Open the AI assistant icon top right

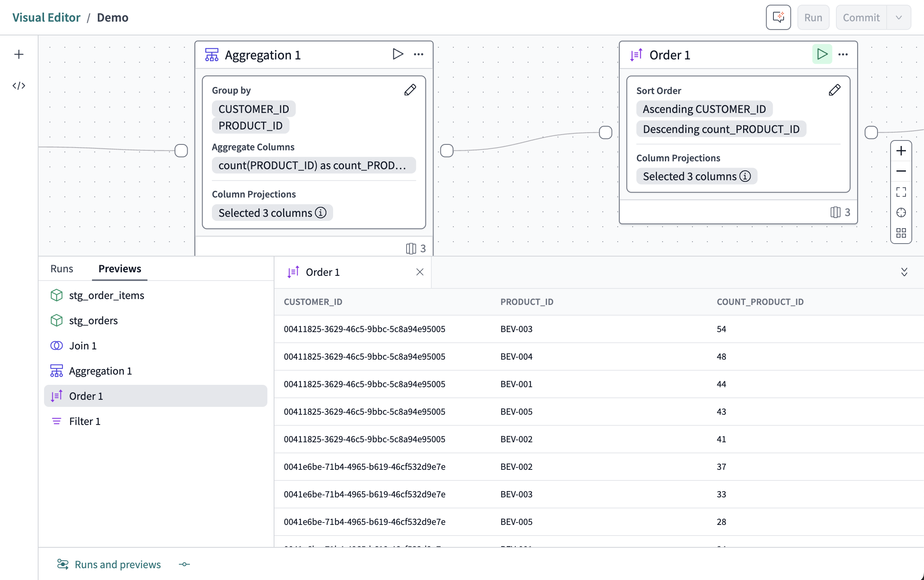coord(778,17)
